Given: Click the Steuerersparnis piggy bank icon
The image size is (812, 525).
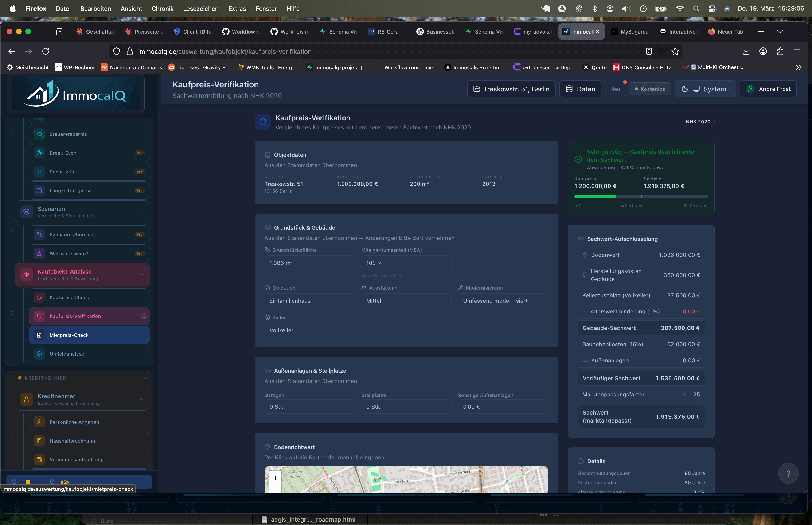Looking at the screenshot, I should [39, 134].
